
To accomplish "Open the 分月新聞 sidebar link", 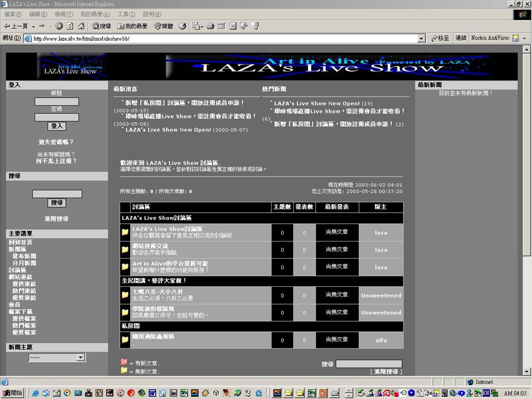I will (24, 263).
